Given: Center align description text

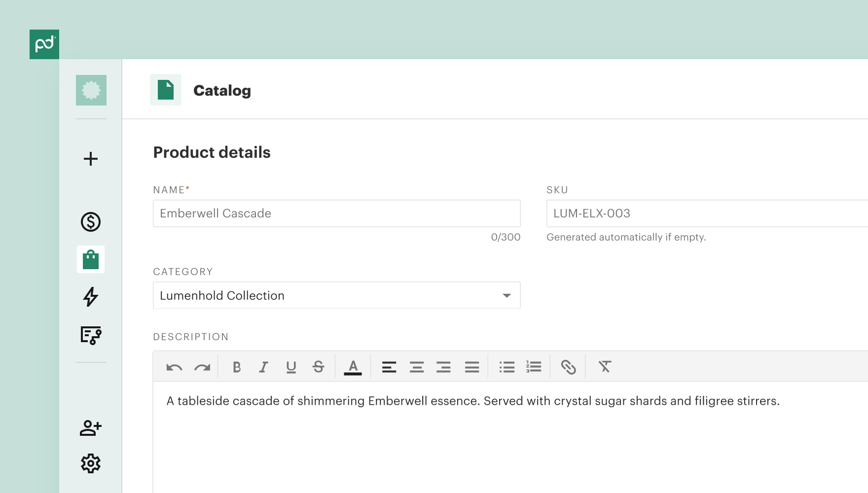Looking at the screenshot, I should [x=417, y=367].
